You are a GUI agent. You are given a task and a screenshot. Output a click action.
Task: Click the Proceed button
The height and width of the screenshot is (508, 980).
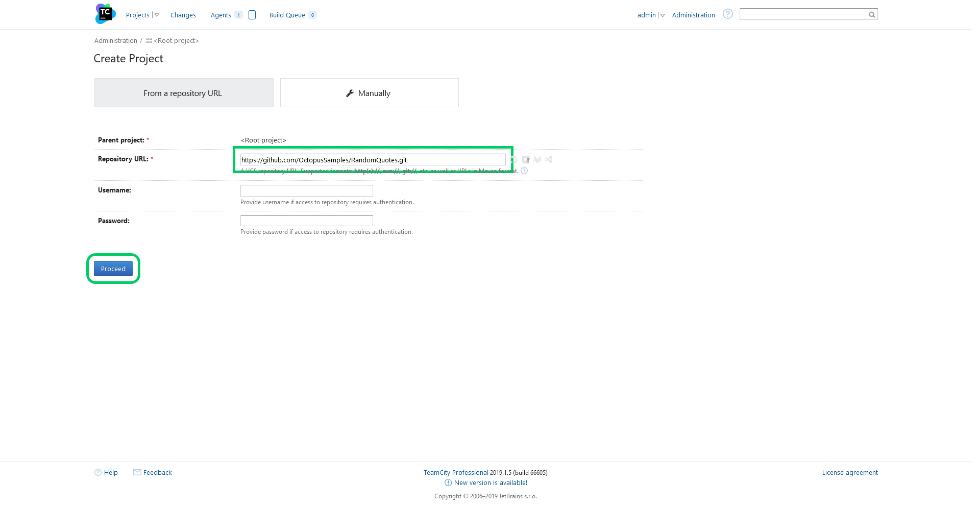(x=113, y=269)
